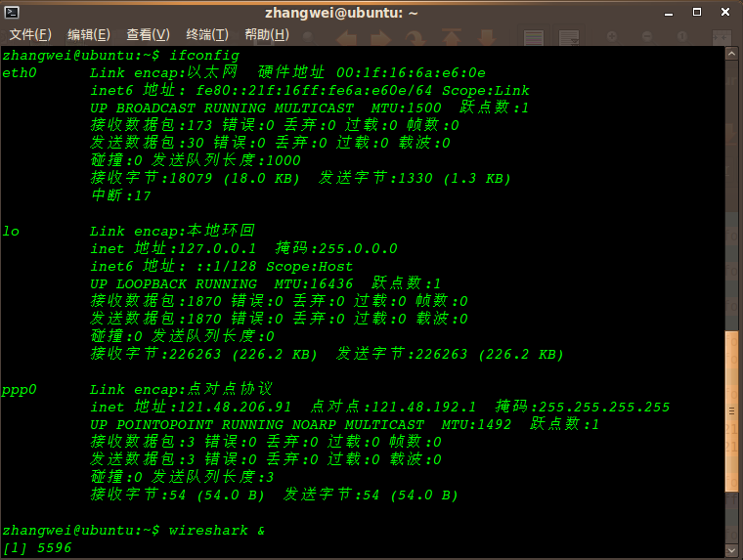The width and height of the screenshot is (743, 560).
Task: Click UP POINTOPOINT RUNNING NOARP MULTICAST flags
Action: coord(257,424)
